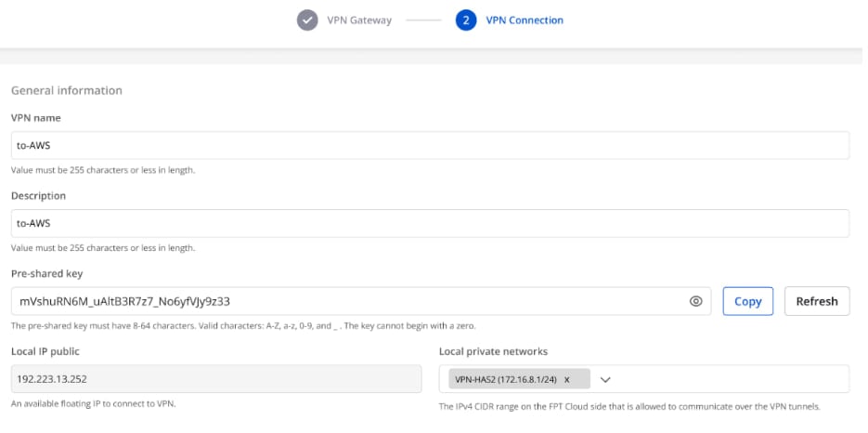Click the step 2 number circle
The width and height of the screenshot is (868, 433).
click(466, 20)
